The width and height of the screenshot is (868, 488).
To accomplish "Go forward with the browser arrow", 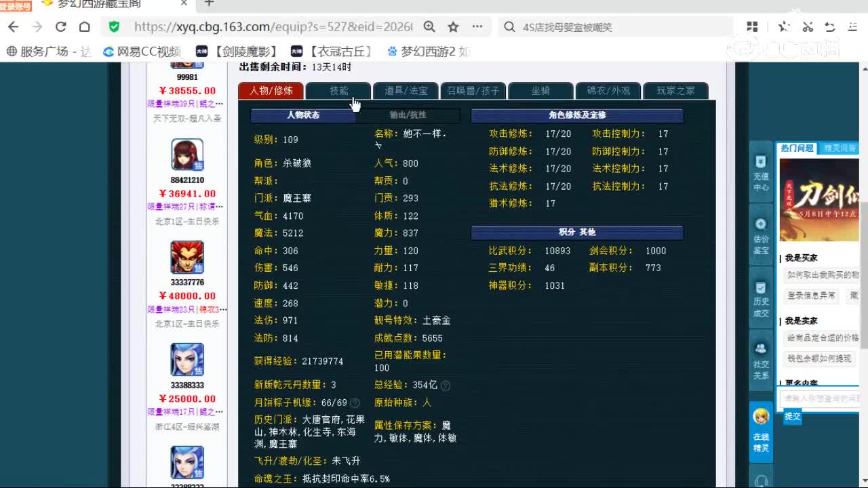I will point(37,27).
